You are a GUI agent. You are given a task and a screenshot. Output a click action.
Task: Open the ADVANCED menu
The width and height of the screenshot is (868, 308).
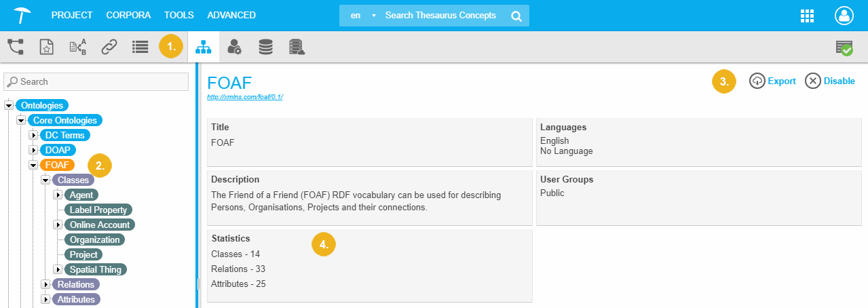pyautogui.click(x=231, y=15)
